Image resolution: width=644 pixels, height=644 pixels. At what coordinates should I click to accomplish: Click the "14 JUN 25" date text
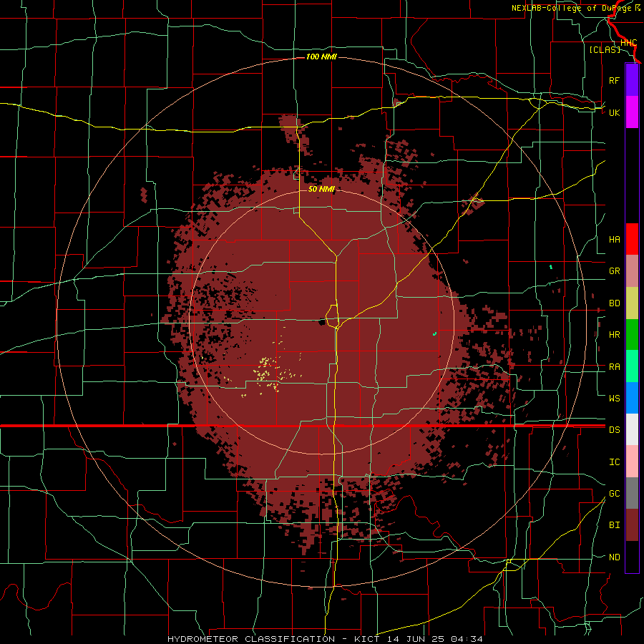pyautogui.click(x=415, y=639)
